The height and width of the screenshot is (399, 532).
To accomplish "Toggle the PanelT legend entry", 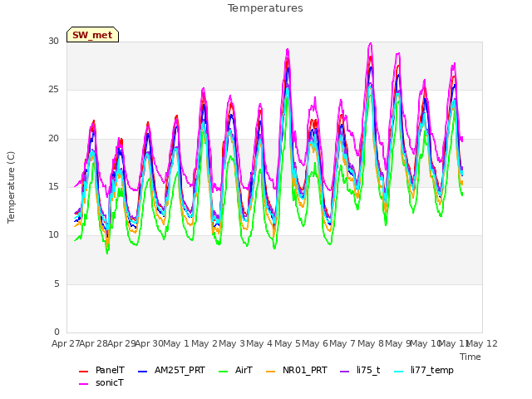I will pos(101,370).
